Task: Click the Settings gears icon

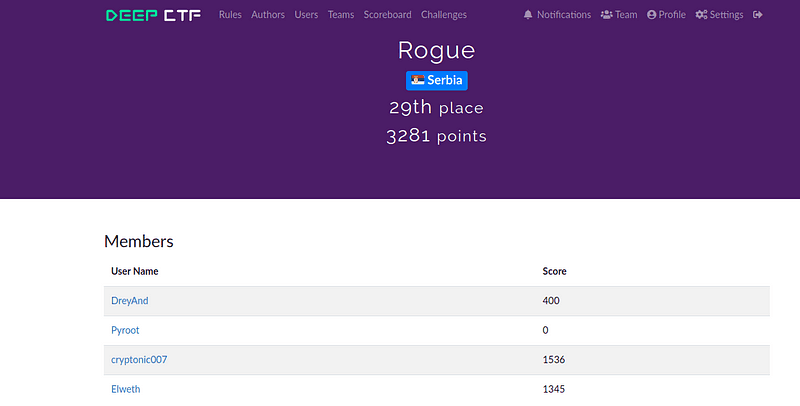Action: pyautogui.click(x=701, y=15)
